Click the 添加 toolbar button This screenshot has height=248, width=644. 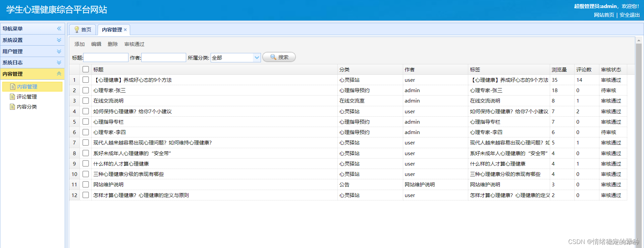79,44
